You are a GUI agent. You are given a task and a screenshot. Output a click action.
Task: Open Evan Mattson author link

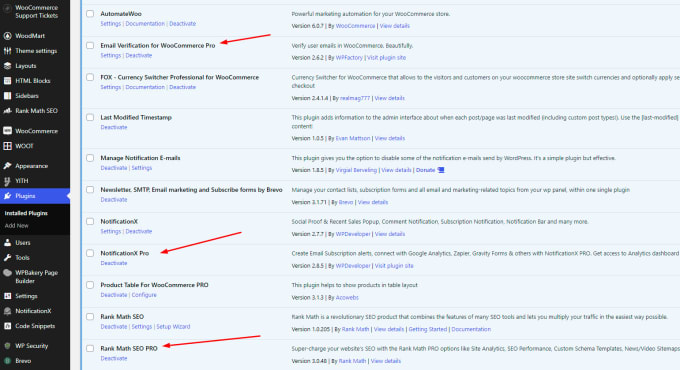353,138
